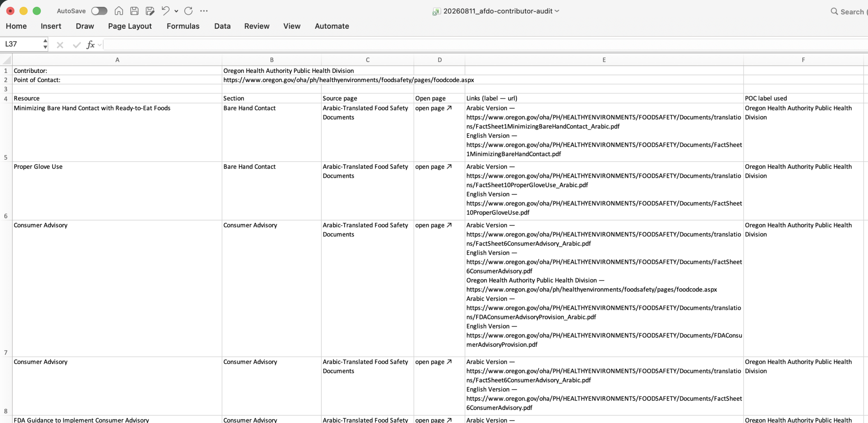The width and height of the screenshot is (868, 423).
Task: Click the confirm entry checkmark icon
Action: [x=76, y=45]
